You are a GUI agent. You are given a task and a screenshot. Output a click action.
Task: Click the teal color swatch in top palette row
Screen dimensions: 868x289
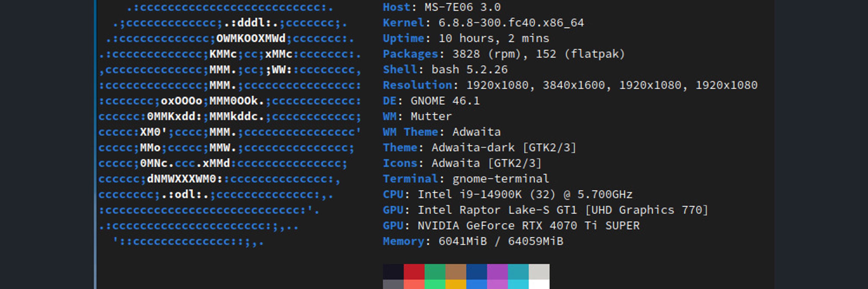tap(518, 272)
